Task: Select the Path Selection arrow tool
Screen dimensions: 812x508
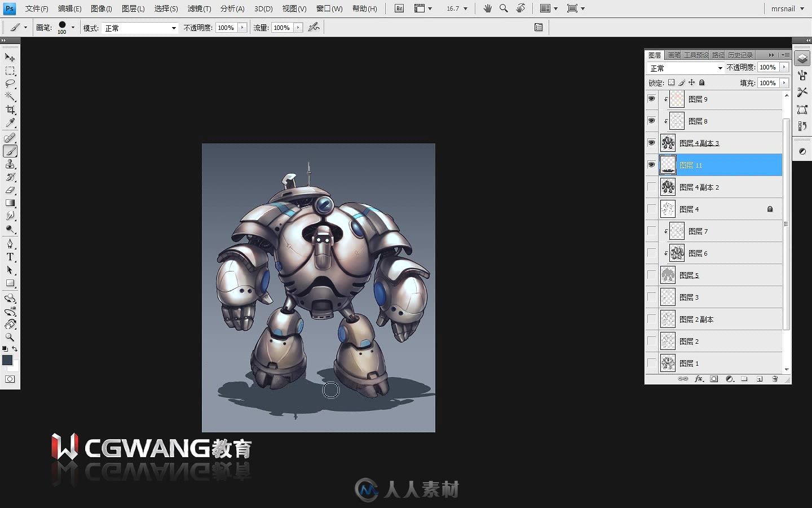Action: [x=10, y=270]
